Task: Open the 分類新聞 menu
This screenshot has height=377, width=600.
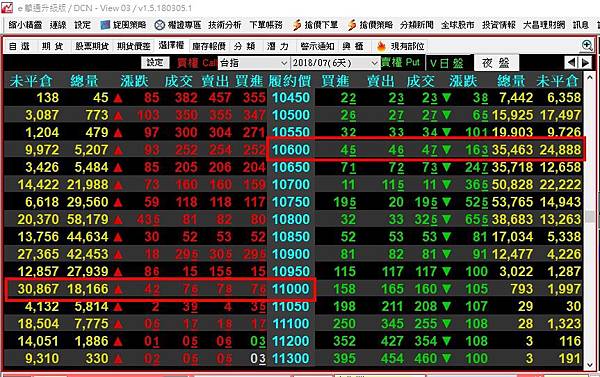Action: [417, 25]
